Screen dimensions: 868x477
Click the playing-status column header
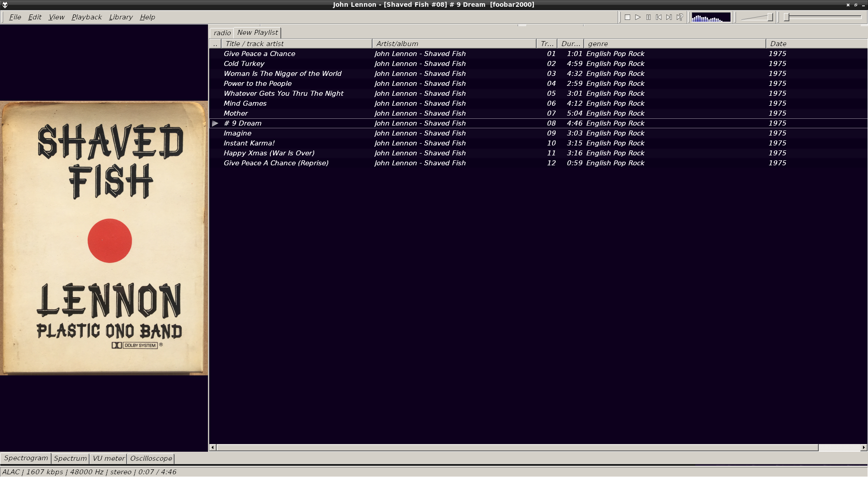[x=215, y=44]
